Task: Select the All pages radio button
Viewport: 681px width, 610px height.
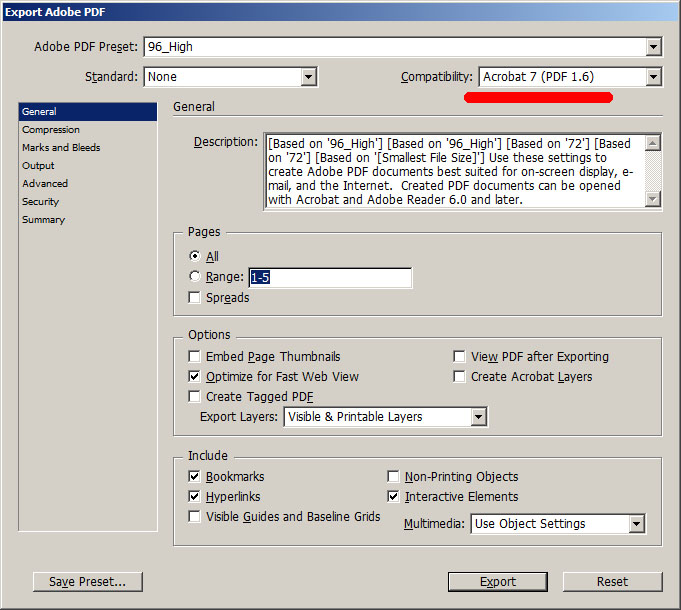Action: point(195,256)
